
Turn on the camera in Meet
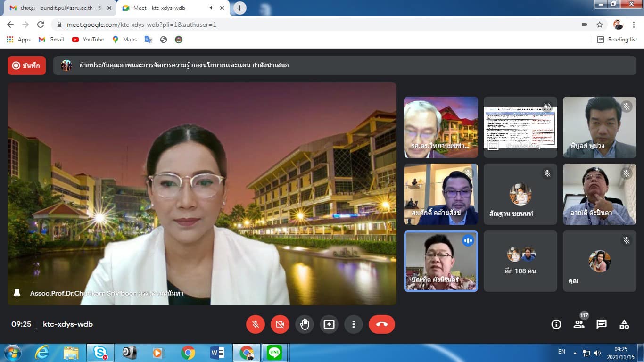click(280, 324)
